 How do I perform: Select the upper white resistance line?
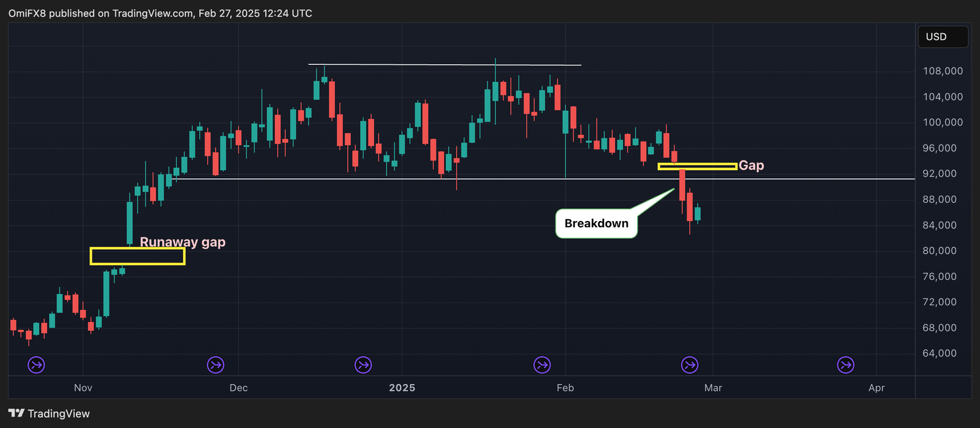point(445,64)
